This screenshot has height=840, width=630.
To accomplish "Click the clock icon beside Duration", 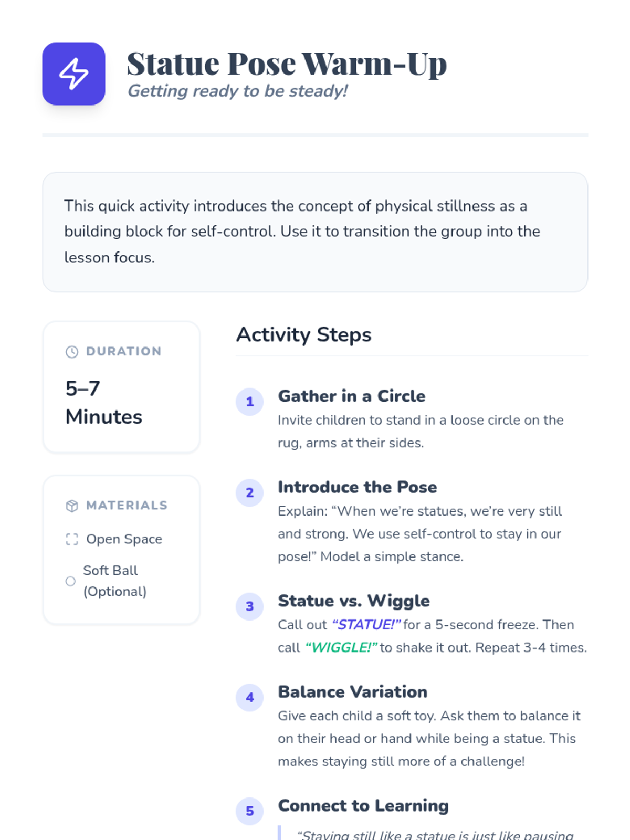I will pyautogui.click(x=72, y=352).
